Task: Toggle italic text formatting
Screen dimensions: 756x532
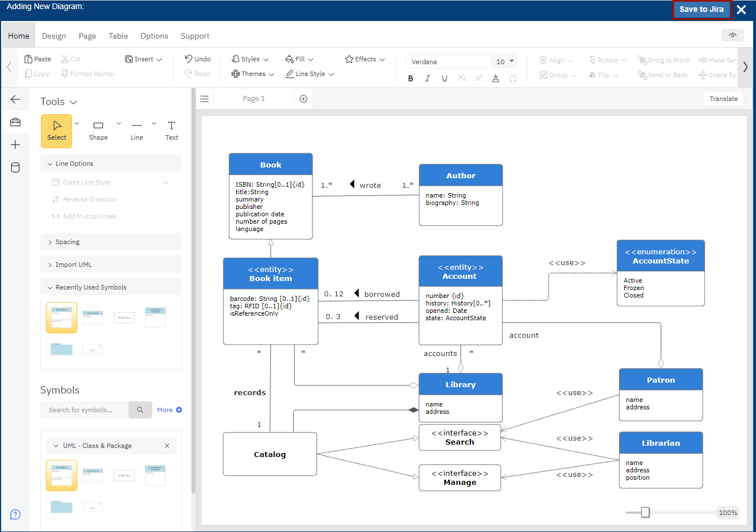Action: coord(427,78)
